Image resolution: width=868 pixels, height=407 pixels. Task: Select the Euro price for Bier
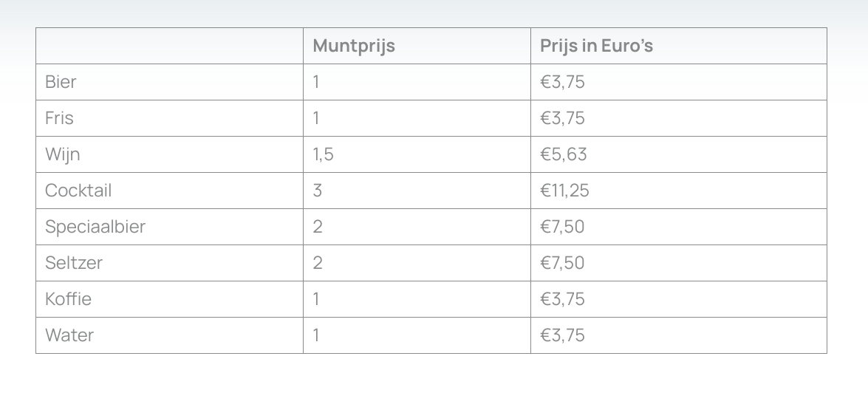click(x=562, y=82)
